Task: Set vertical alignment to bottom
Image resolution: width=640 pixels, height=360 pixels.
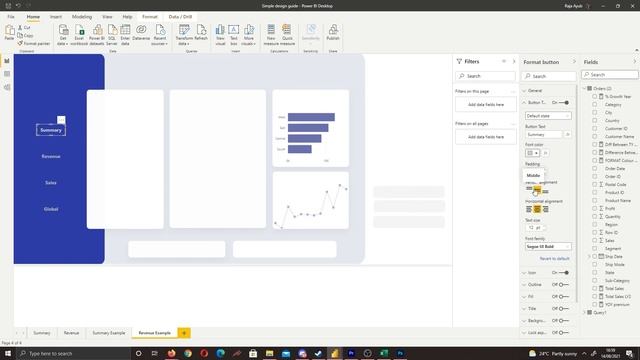Action: click(x=546, y=191)
